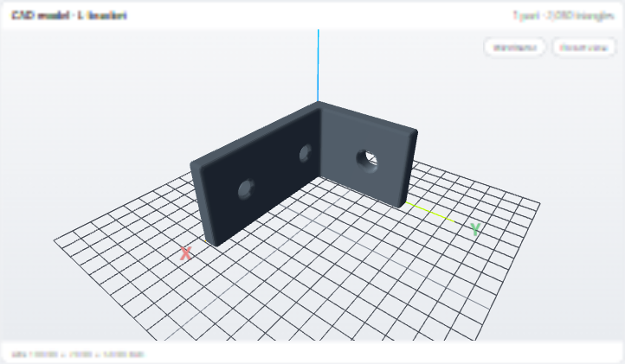This screenshot has height=364, width=625.
Task: Click the red X axis label
Action: click(185, 253)
